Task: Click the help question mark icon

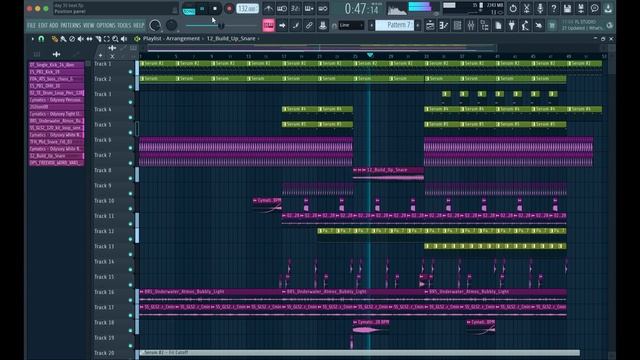Action: [x=554, y=9]
